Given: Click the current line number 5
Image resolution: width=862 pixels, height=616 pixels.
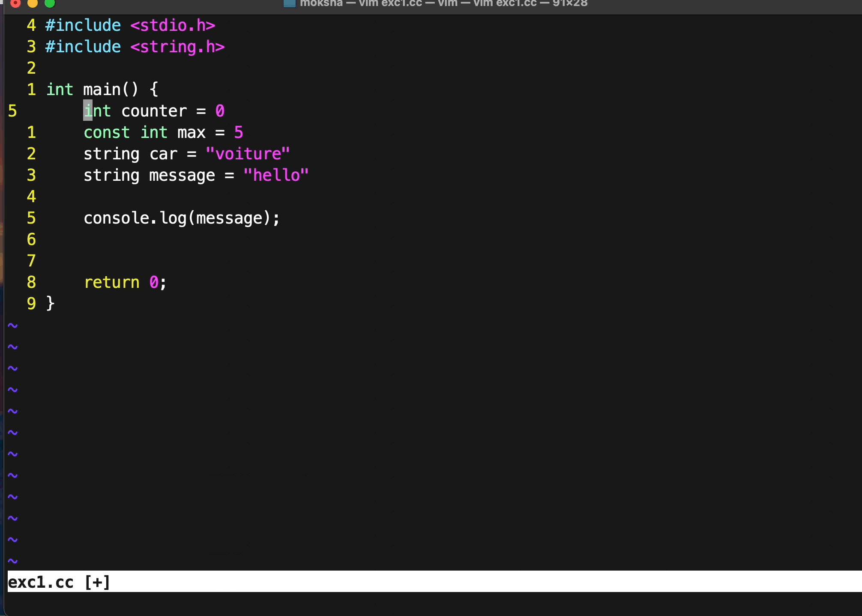Looking at the screenshot, I should coord(12,111).
